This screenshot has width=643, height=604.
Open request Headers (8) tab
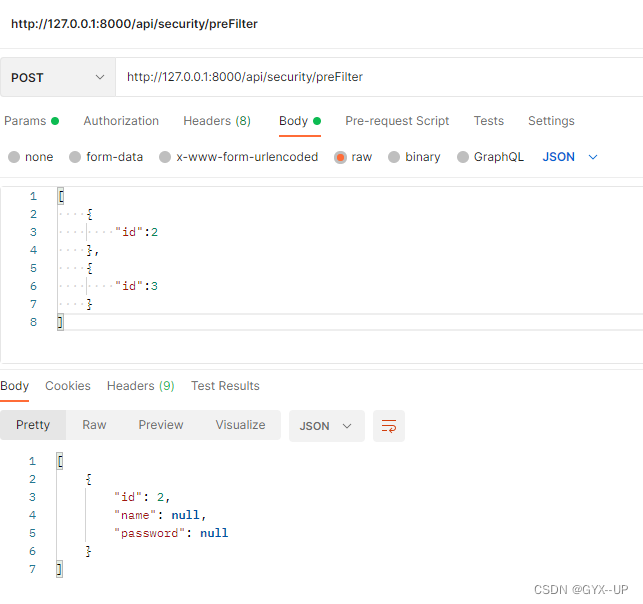click(217, 121)
